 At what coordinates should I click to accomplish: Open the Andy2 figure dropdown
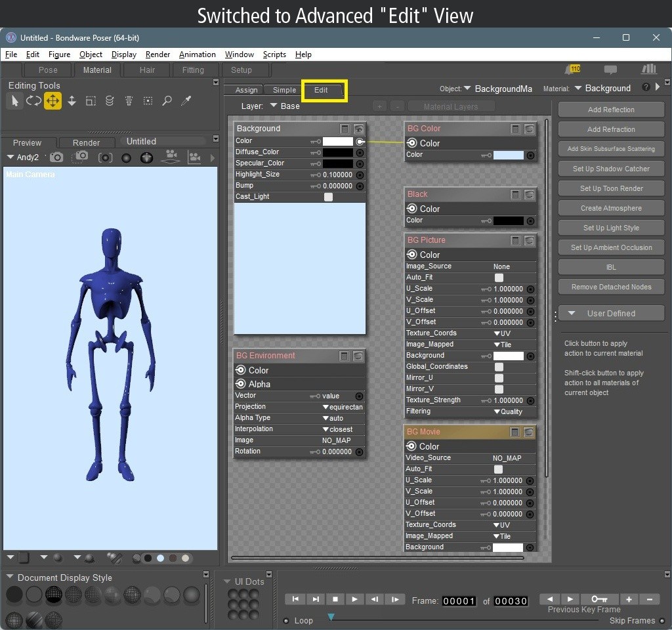(x=23, y=157)
